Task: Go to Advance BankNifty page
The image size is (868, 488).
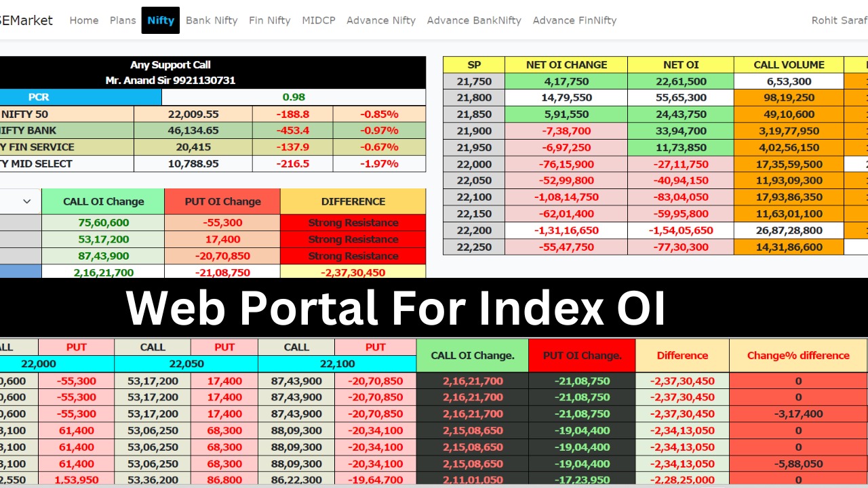Action: click(474, 20)
